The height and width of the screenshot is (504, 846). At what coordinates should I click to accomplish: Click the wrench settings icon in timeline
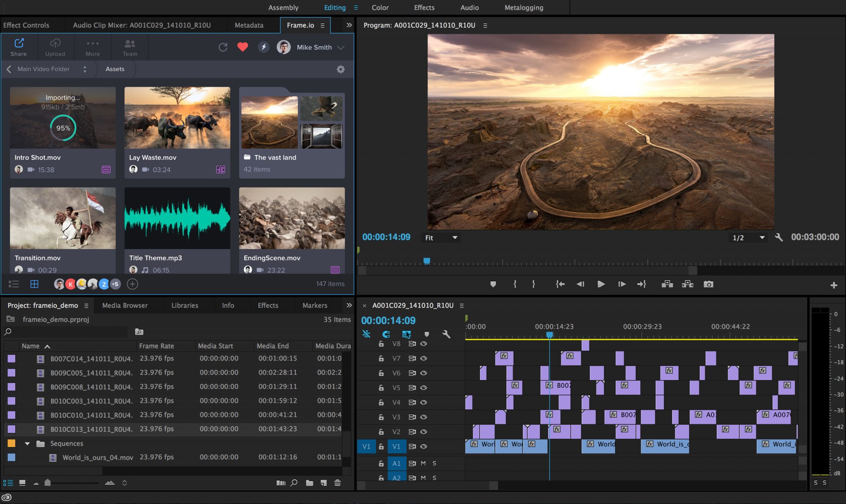pos(447,334)
